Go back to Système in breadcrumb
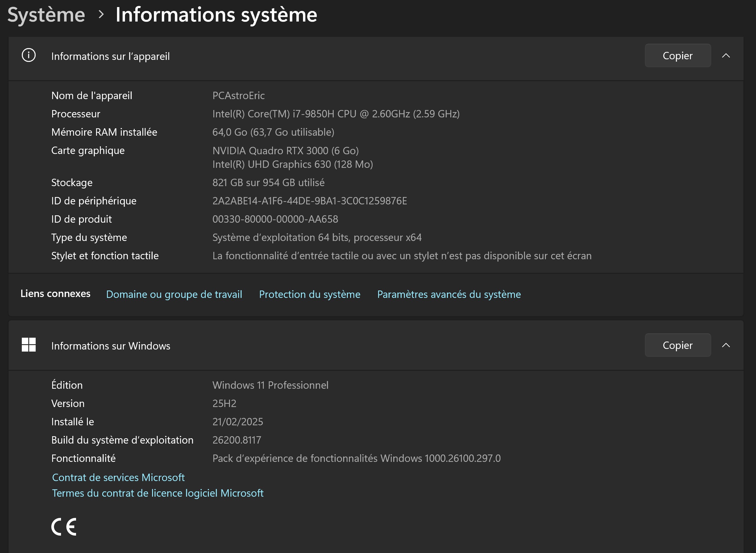The width and height of the screenshot is (756, 553). [x=46, y=15]
